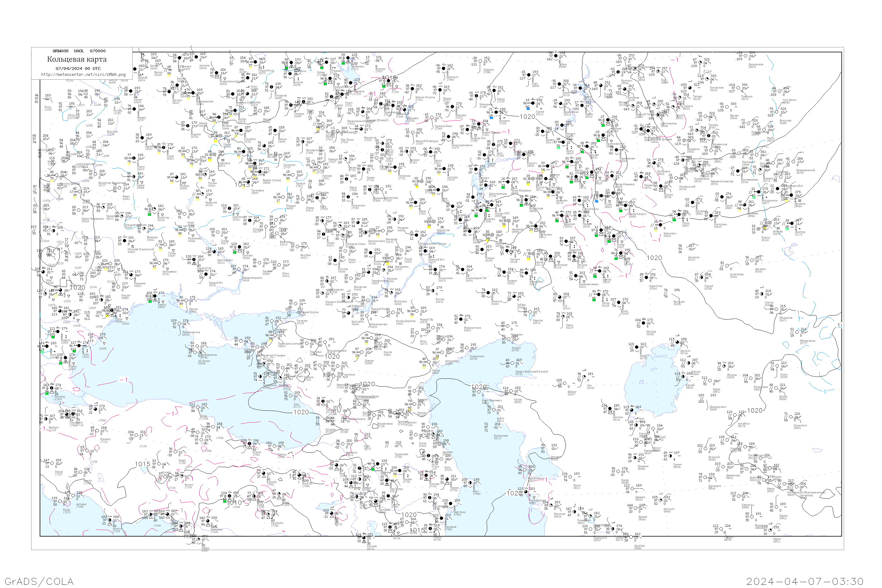
Task: Click the 1010 isobar label near Elazig
Action: 234,502
